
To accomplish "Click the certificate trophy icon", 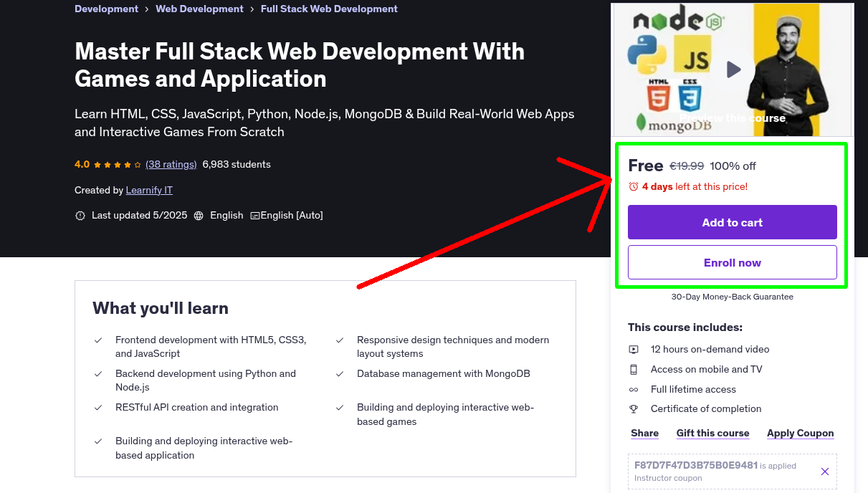I will click(x=634, y=409).
